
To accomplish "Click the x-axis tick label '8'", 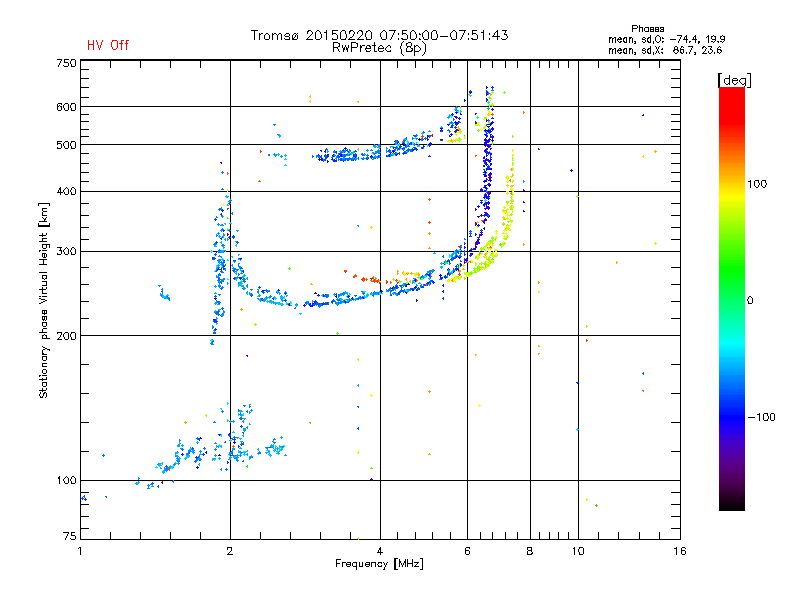I will 530,551.
